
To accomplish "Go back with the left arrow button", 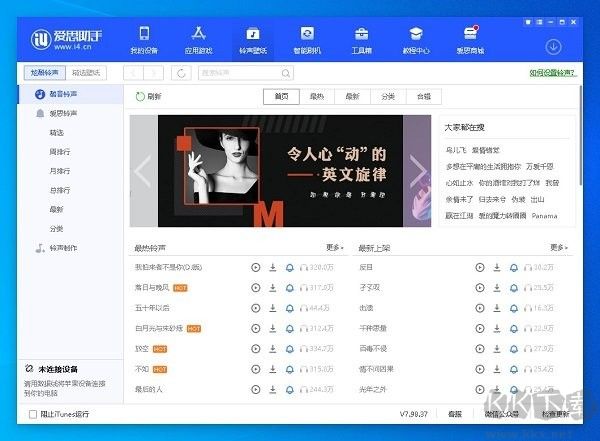I will (x=133, y=73).
